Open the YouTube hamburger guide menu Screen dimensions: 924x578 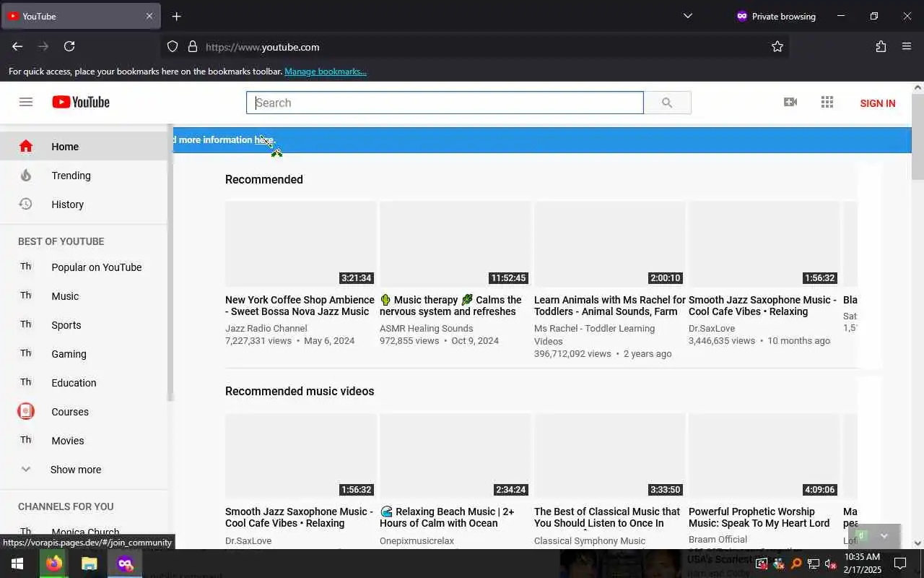pyautogui.click(x=26, y=102)
